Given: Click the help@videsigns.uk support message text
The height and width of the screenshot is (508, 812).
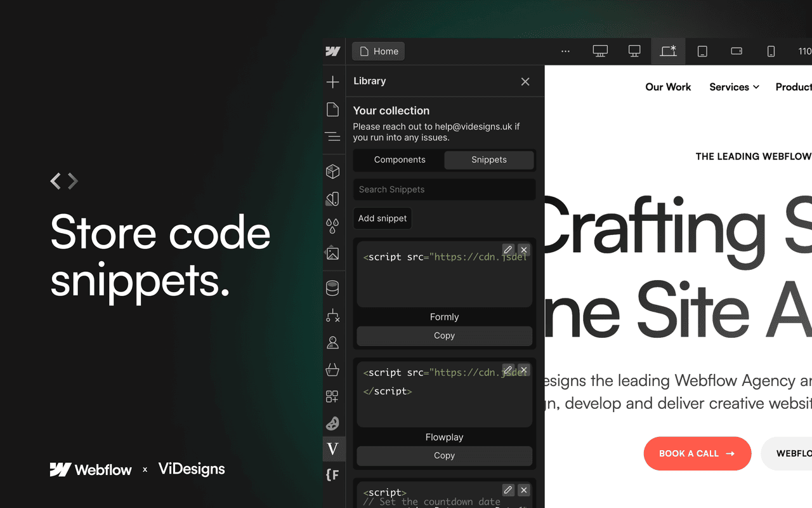Looking at the screenshot, I should (436, 132).
